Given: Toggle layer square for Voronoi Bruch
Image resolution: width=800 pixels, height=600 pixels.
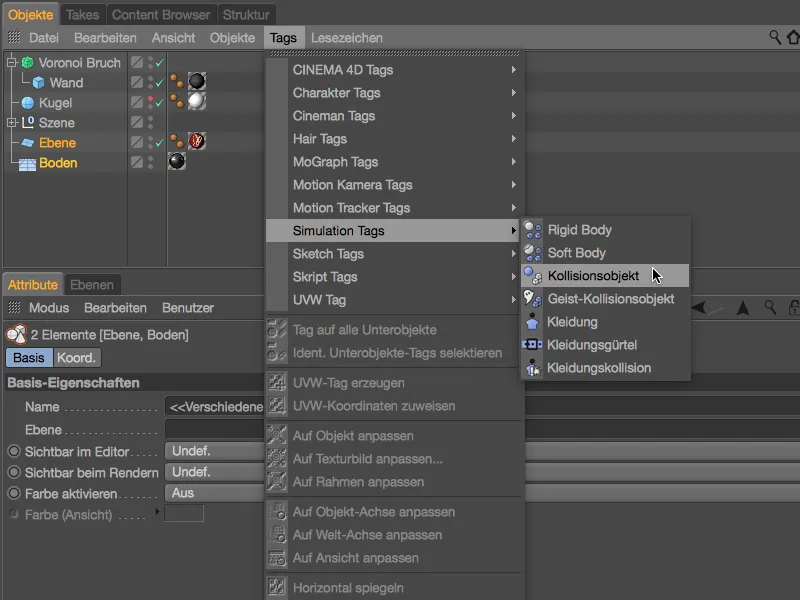Looking at the screenshot, I should tap(137, 62).
